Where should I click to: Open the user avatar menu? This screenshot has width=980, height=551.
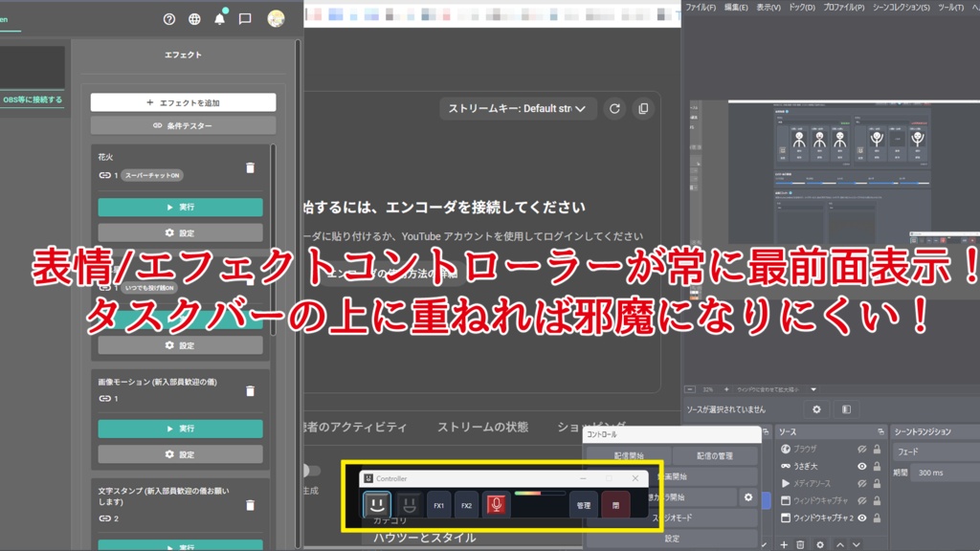pyautogui.click(x=276, y=19)
